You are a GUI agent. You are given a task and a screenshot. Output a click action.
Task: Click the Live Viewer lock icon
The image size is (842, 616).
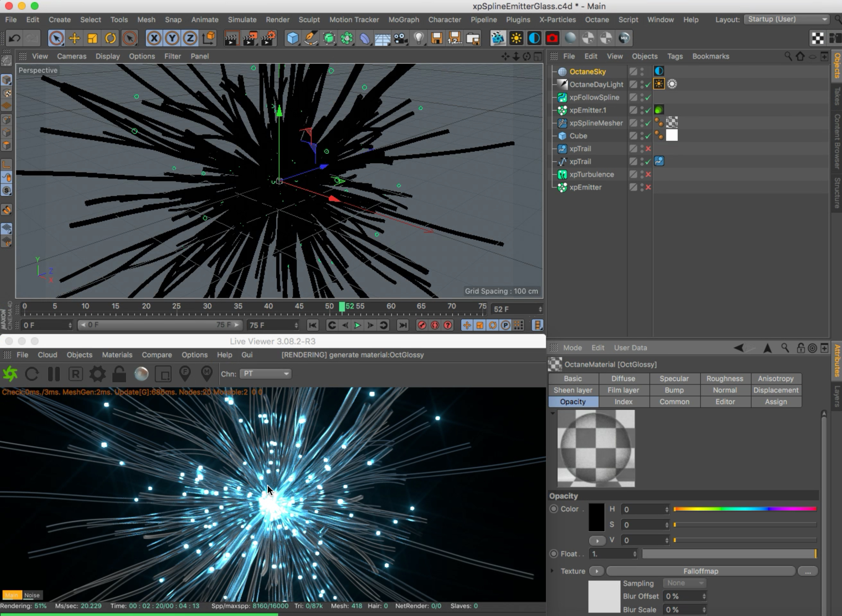tap(119, 374)
